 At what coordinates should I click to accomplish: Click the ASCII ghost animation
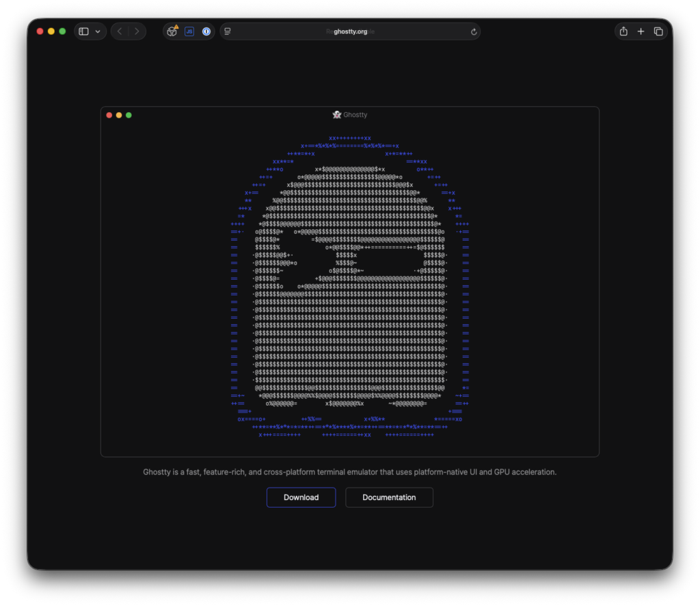click(350, 287)
